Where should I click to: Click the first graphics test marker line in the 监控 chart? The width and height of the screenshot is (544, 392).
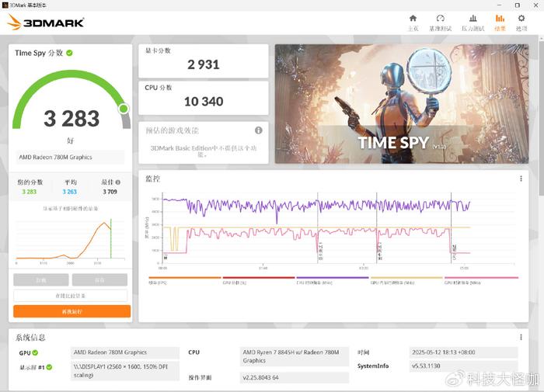(x=317, y=227)
